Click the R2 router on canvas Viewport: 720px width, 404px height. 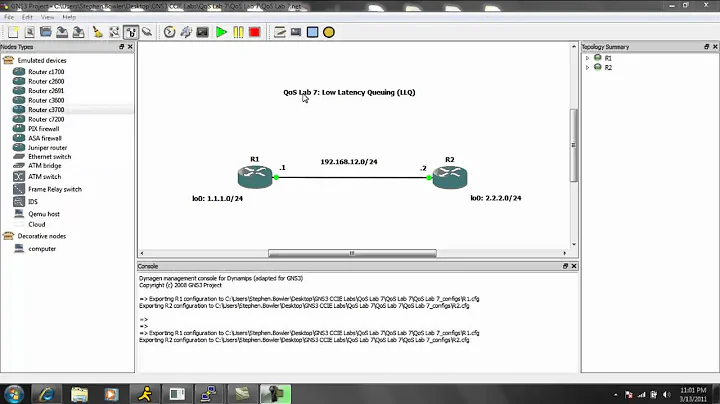[450, 177]
